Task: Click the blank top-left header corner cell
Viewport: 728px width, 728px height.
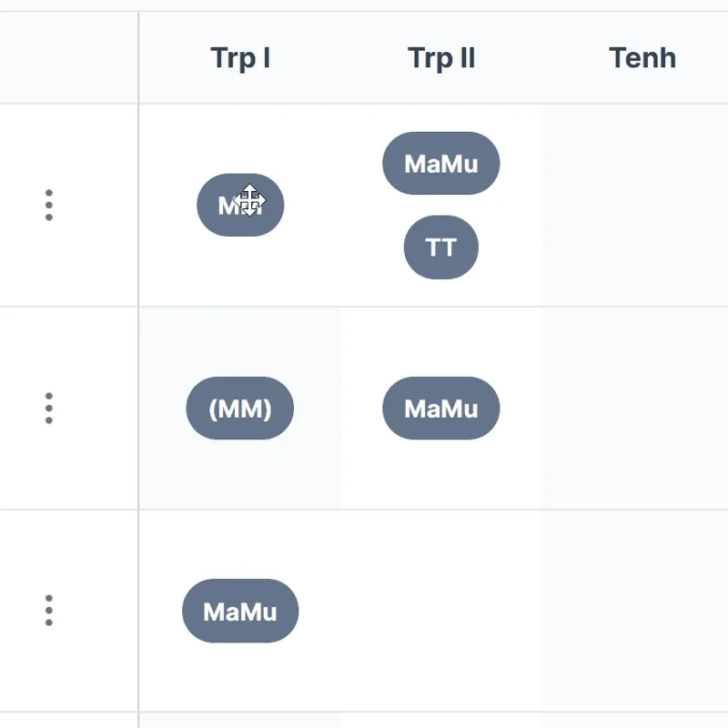Action: [69, 58]
